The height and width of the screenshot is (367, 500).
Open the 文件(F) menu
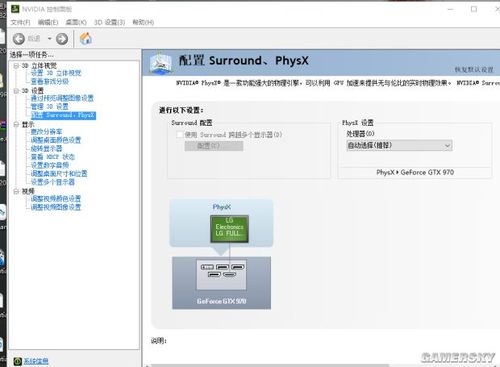(20, 22)
